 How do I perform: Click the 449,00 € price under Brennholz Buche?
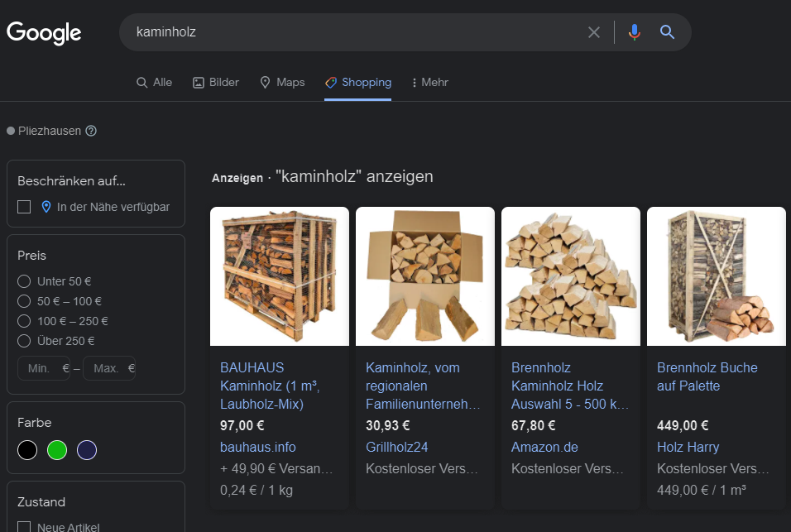click(683, 425)
